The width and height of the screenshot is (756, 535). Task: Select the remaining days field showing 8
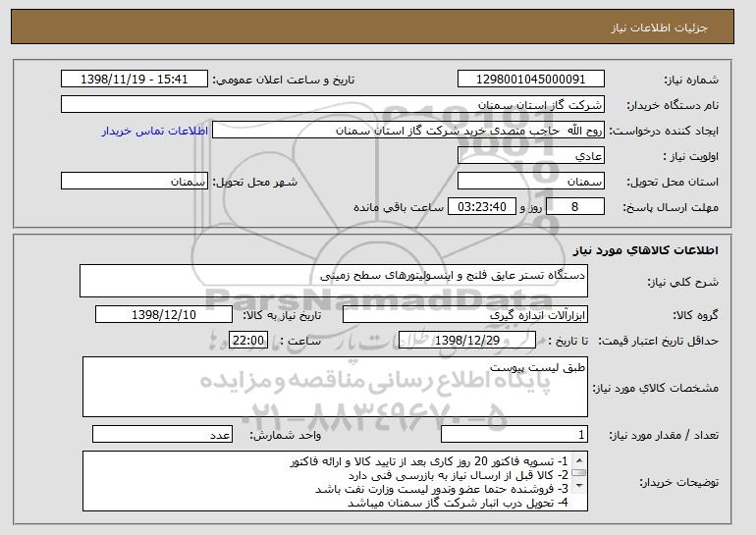575,207
